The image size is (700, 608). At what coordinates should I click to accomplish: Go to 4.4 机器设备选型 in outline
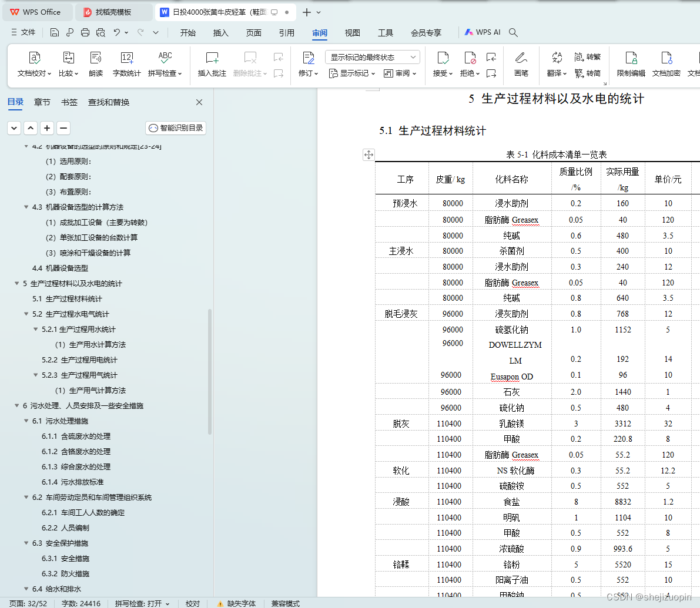coord(60,268)
